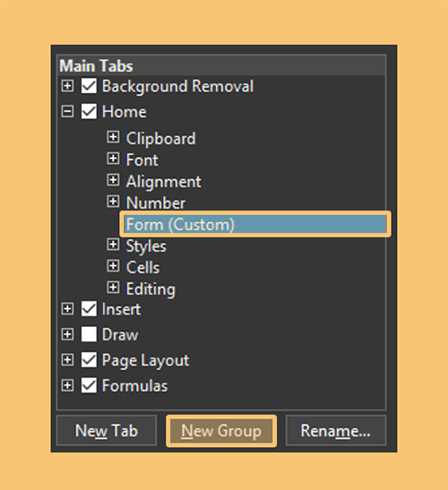Select the Form (Custom) group

(255, 224)
